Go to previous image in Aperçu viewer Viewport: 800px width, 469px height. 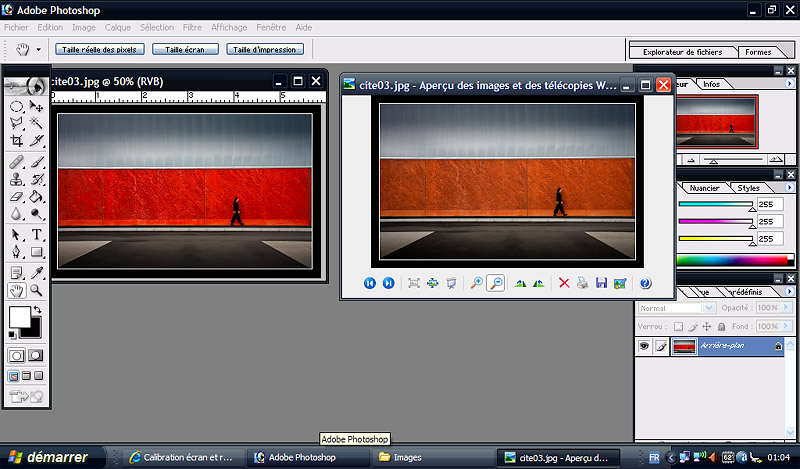[x=370, y=283]
